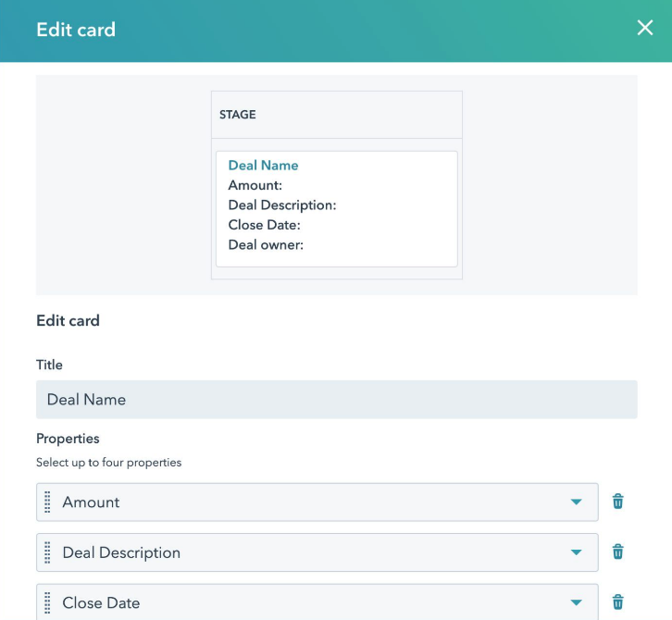Viewport: 672px width, 620px height.
Task: Open the Close Date property dropdown
Action: [x=317, y=602]
